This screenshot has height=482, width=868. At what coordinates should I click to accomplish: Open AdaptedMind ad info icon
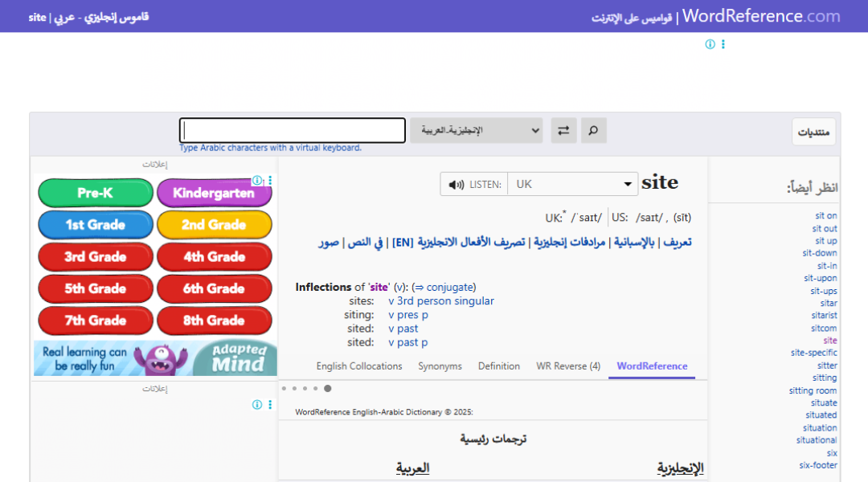pos(257,181)
